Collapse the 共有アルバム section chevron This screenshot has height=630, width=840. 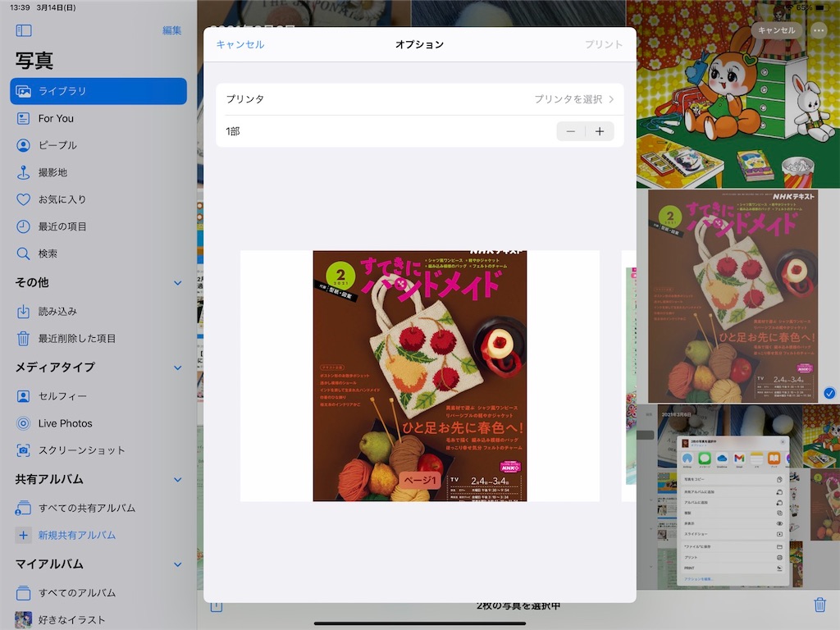click(178, 479)
